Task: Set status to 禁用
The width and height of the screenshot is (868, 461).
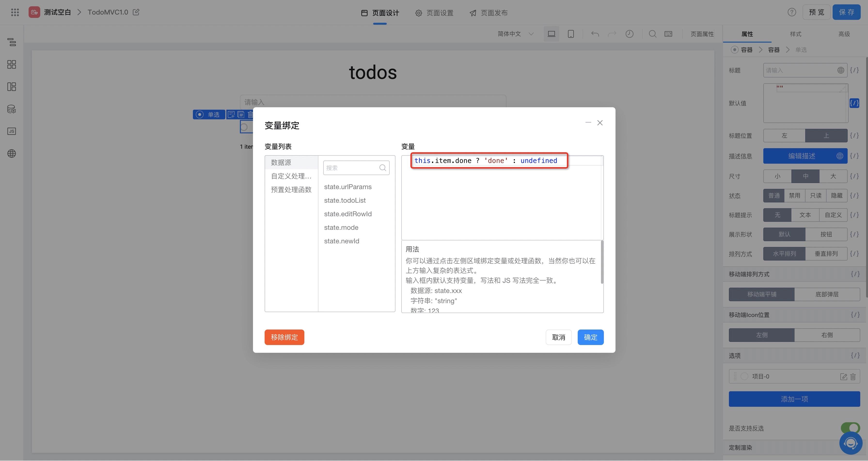Action: (794, 196)
